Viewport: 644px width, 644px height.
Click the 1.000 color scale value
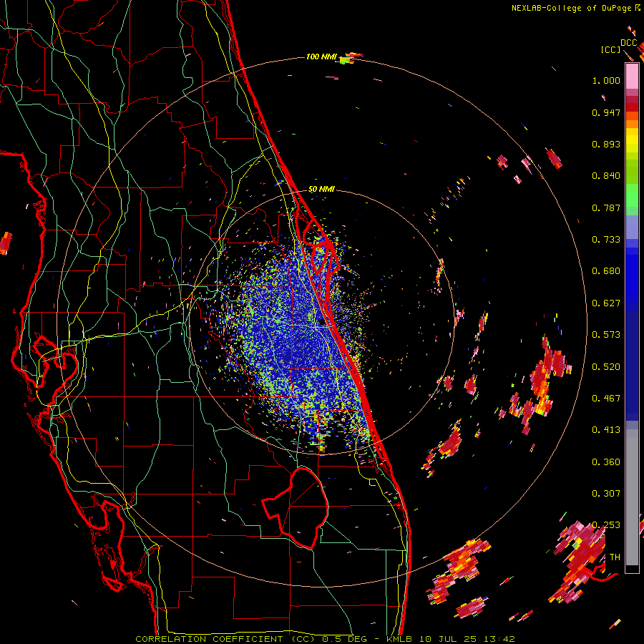(606, 81)
